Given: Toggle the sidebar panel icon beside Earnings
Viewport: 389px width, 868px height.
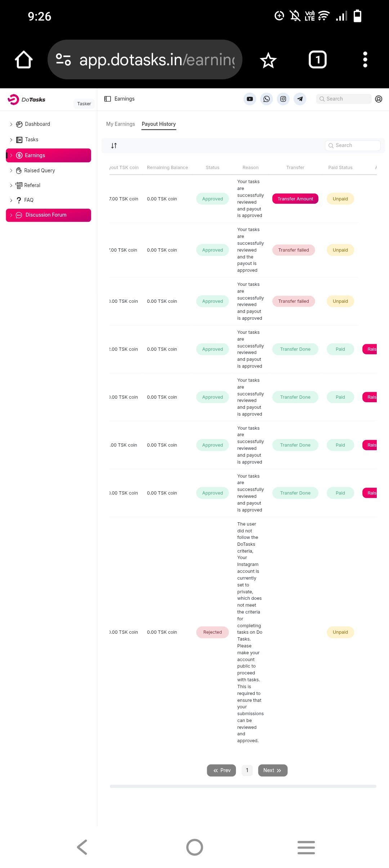Looking at the screenshot, I should tap(107, 99).
